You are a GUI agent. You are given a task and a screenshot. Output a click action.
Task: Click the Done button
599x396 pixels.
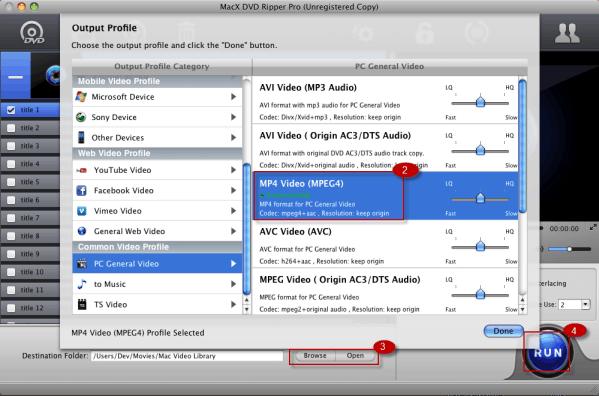pyautogui.click(x=503, y=331)
